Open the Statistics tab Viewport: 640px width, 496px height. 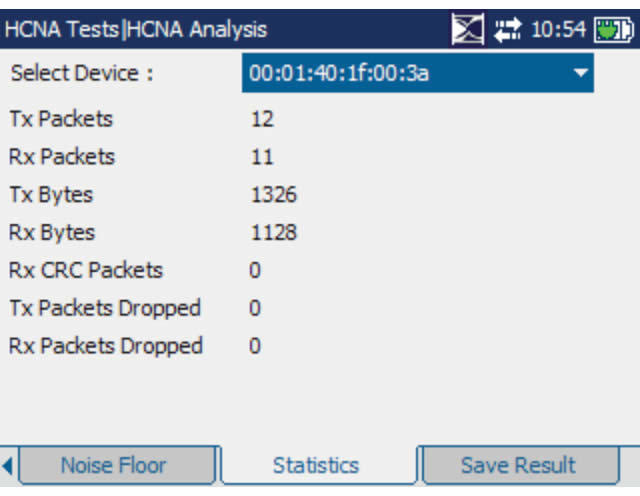(316, 465)
